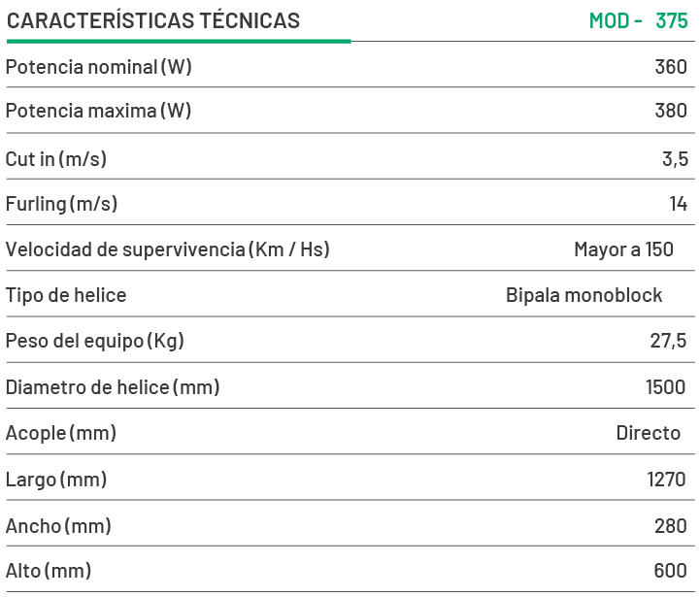The image size is (700, 597).
Task: Select the MOD - 375 model label
Action: coord(638,20)
